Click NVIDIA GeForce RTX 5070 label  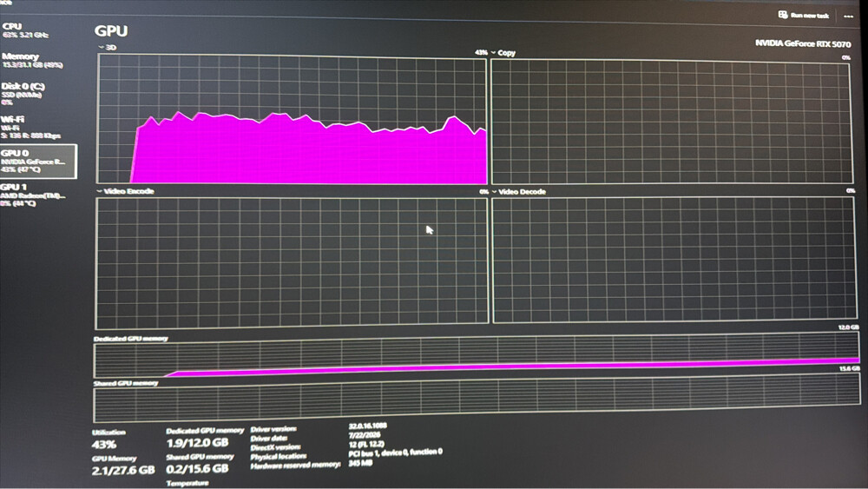point(803,43)
